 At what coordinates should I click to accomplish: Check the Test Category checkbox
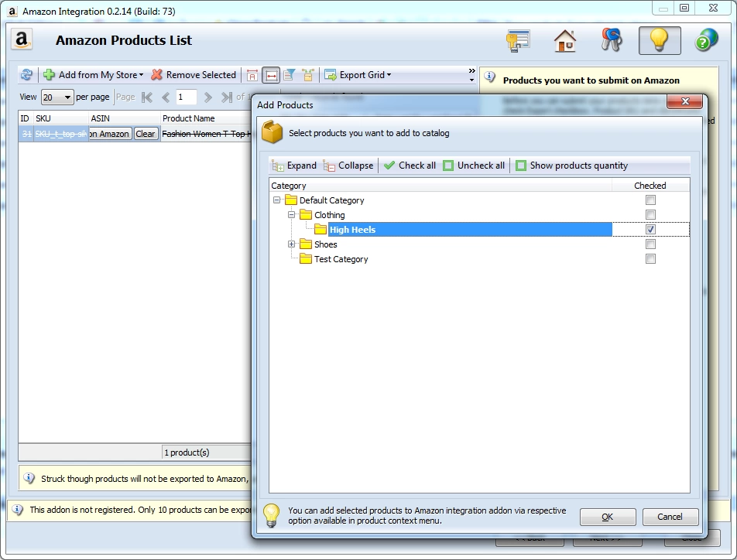point(650,259)
